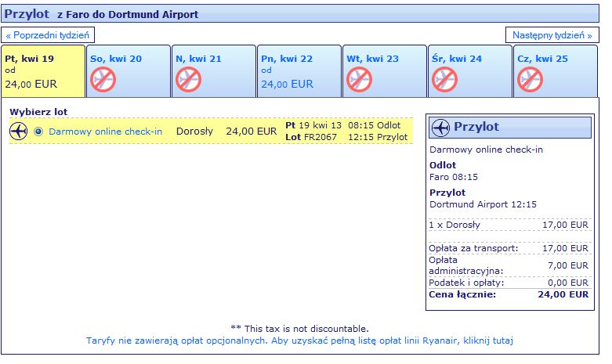Click Dorosły label in flight row
Image resolution: width=612 pixels, height=364 pixels.
click(195, 132)
